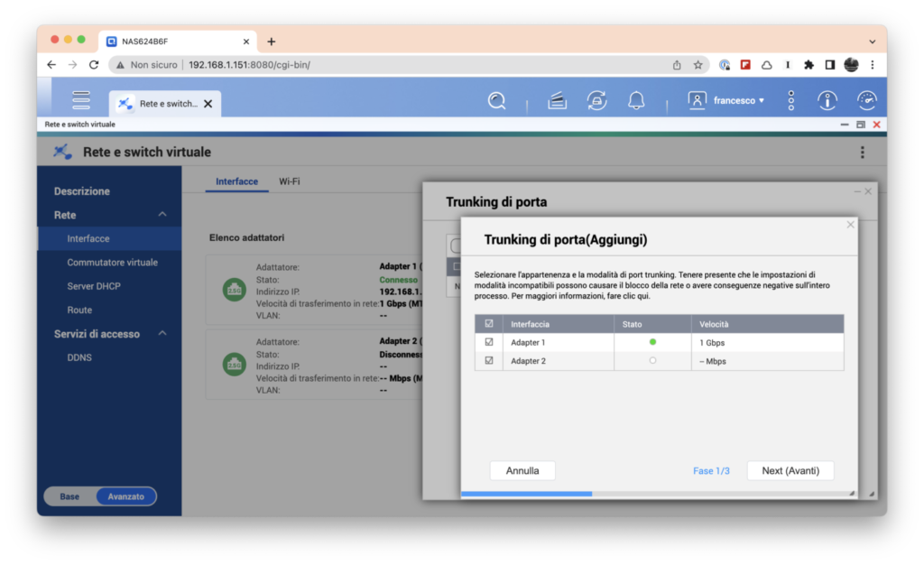This screenshot has width=924, height=565.
Task: Uncheck the Adapter 1 checkbox
Action: (488, 342)
